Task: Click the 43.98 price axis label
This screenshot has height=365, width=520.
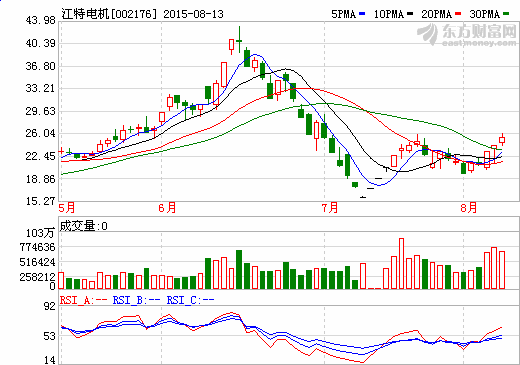Action: [41, 20]
